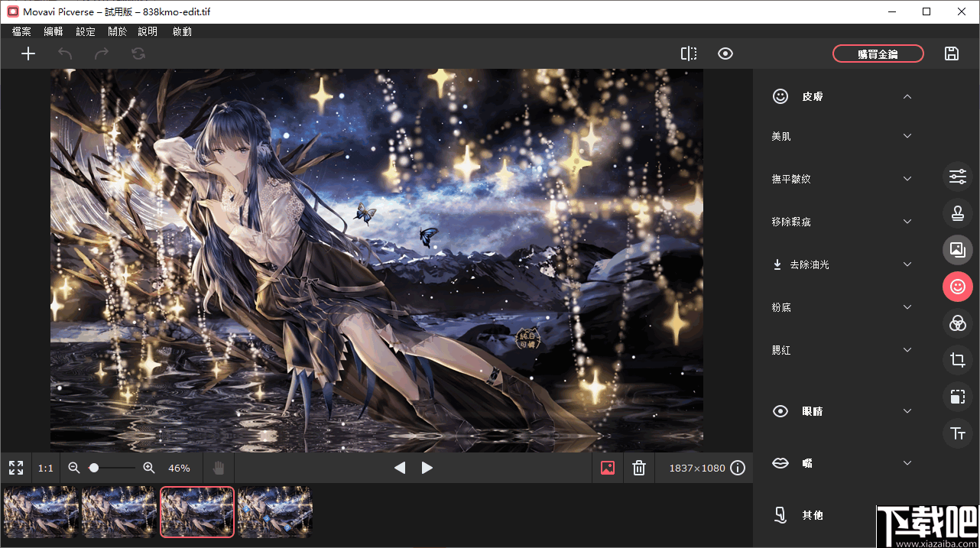
Task: Select the fourth filmstrip thumbnail
Action: tap(275, 512)
